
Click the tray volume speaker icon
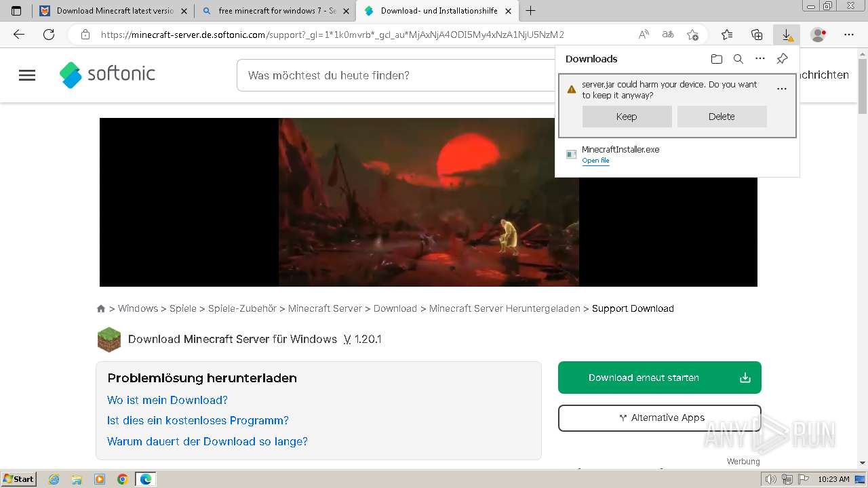[770, 479]
